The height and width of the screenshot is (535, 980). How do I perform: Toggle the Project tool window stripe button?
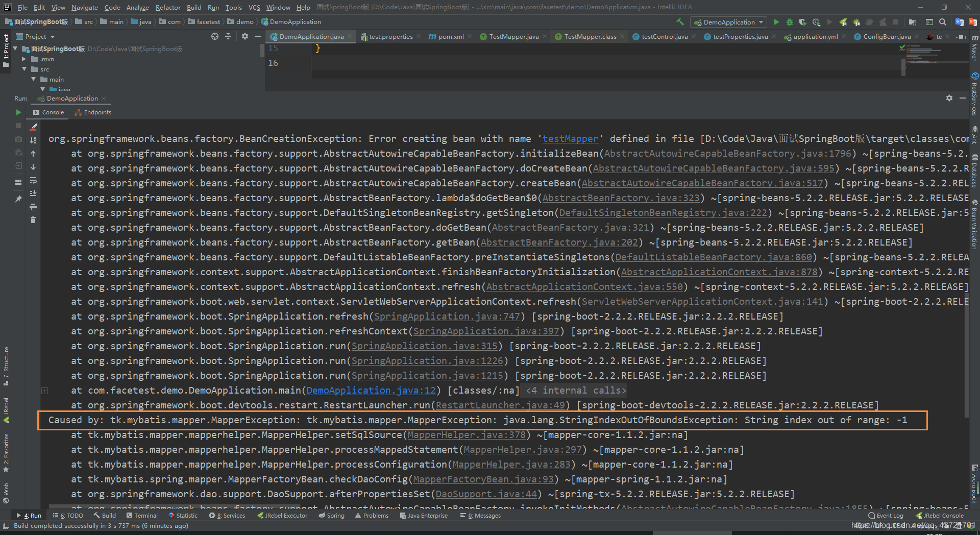tap(6, 51)
